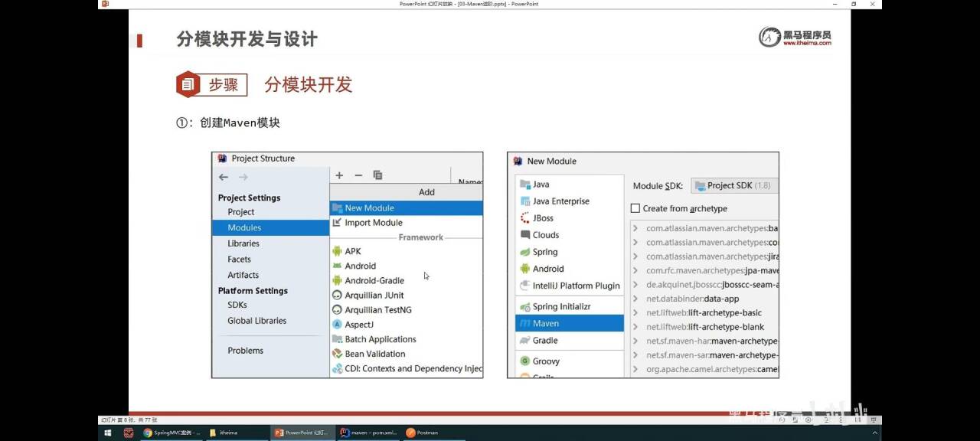The width and height of the screenshot is (980, 441).
Task: Click the 步骤 step badge
Action: [212, 84]
